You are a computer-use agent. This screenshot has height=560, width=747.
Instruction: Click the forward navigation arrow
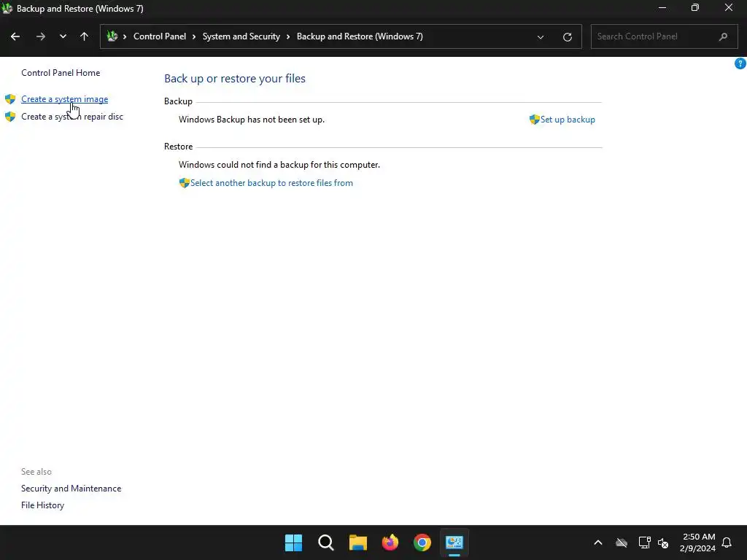tap(41, 36)
